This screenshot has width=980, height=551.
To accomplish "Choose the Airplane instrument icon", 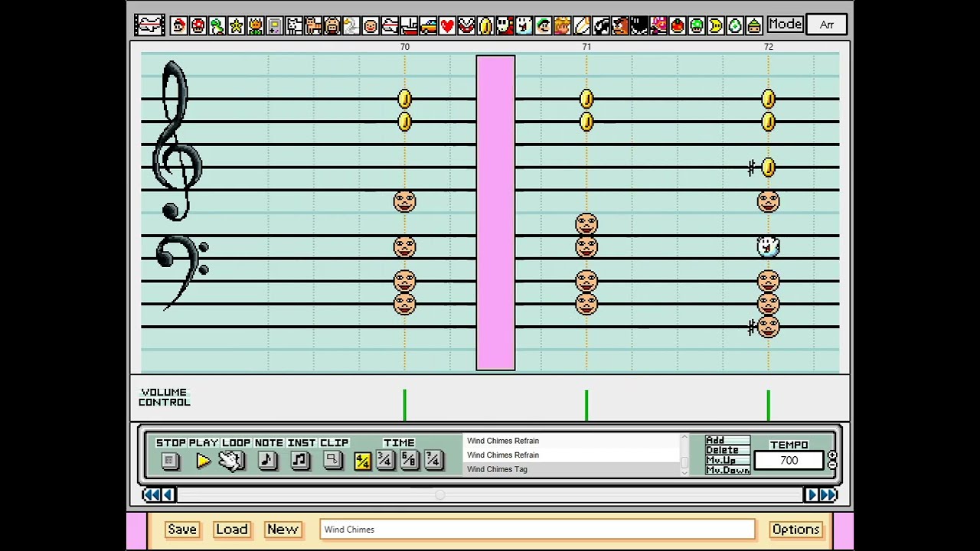I will (390, 25).
